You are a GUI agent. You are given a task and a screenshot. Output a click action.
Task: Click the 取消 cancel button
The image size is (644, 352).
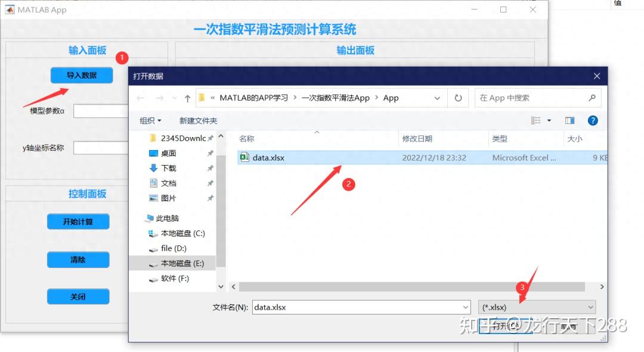click(568, 326)
